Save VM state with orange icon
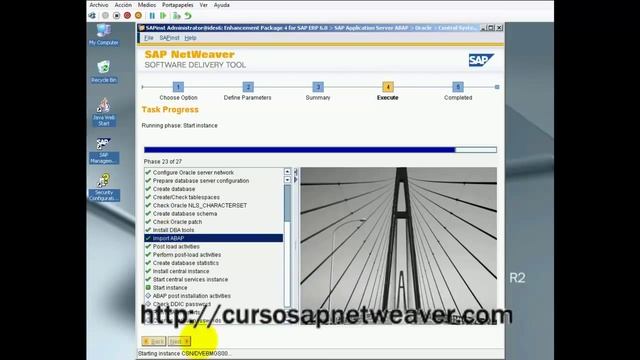 pyautogui.click(x=138, y=16)
